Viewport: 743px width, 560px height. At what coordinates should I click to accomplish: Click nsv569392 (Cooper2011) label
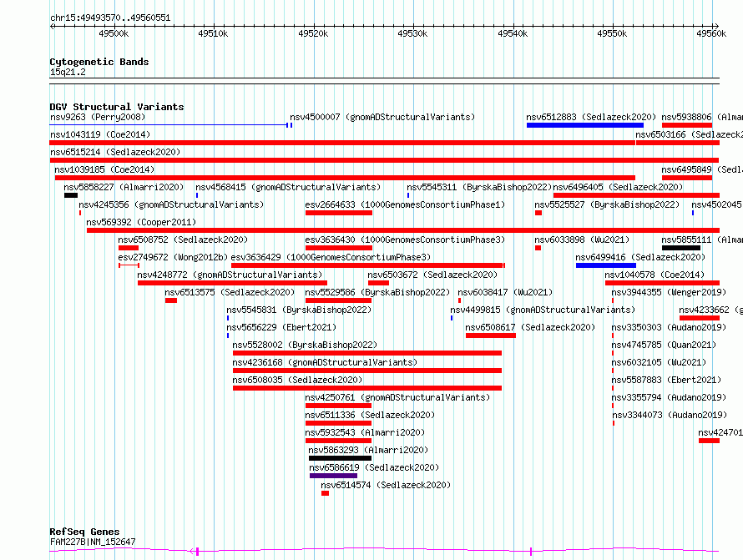tap(141, 222)
